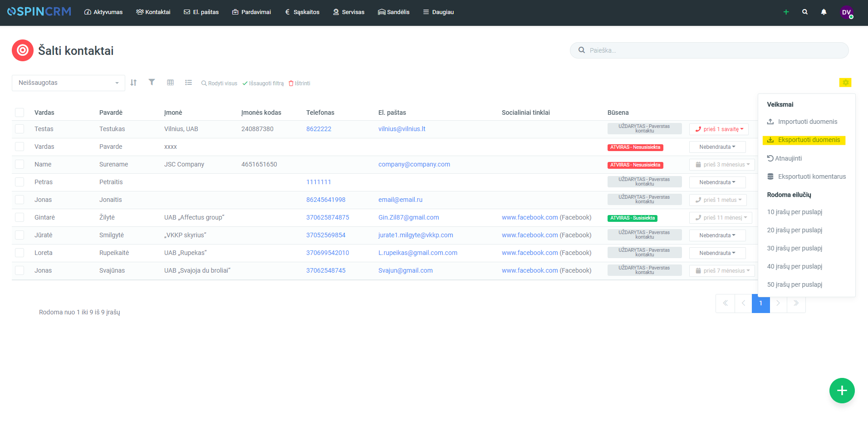Open the El. paštas menu
This screenshot has width=868, height=426.
(201, 12)
